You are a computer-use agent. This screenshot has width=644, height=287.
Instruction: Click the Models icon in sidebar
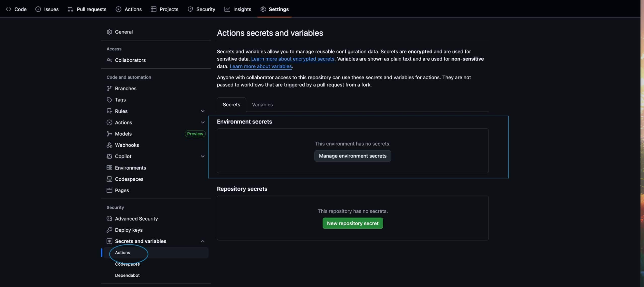click(x=109, y=134)
